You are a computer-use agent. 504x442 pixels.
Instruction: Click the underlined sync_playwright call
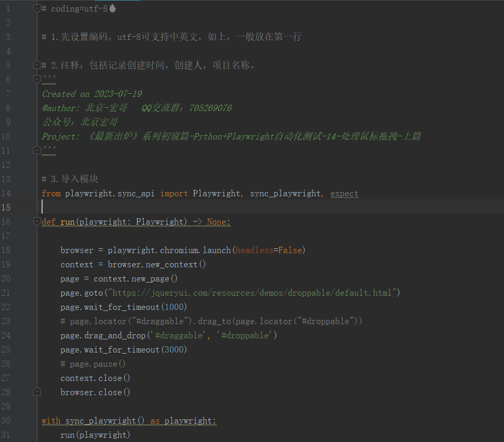99,420
